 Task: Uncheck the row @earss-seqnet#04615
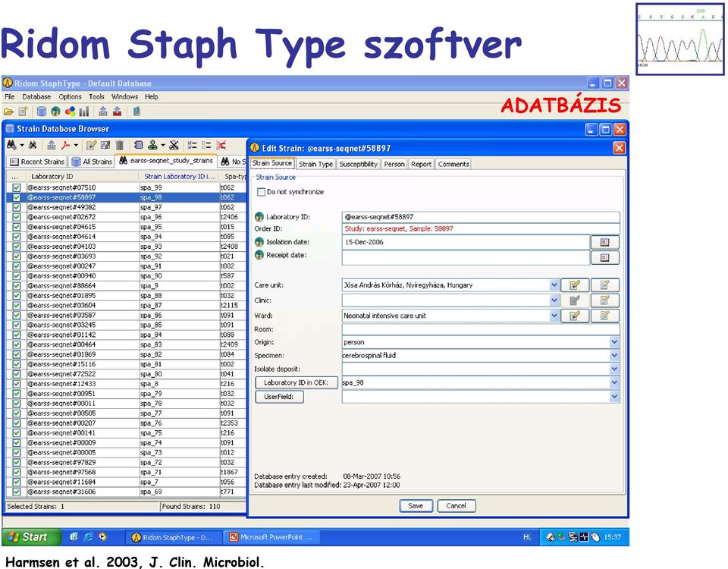(17, 227)
